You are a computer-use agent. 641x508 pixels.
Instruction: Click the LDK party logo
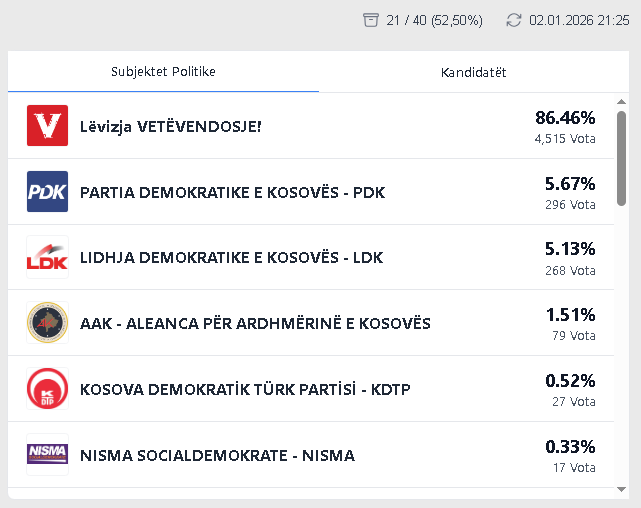pos(47,257)
